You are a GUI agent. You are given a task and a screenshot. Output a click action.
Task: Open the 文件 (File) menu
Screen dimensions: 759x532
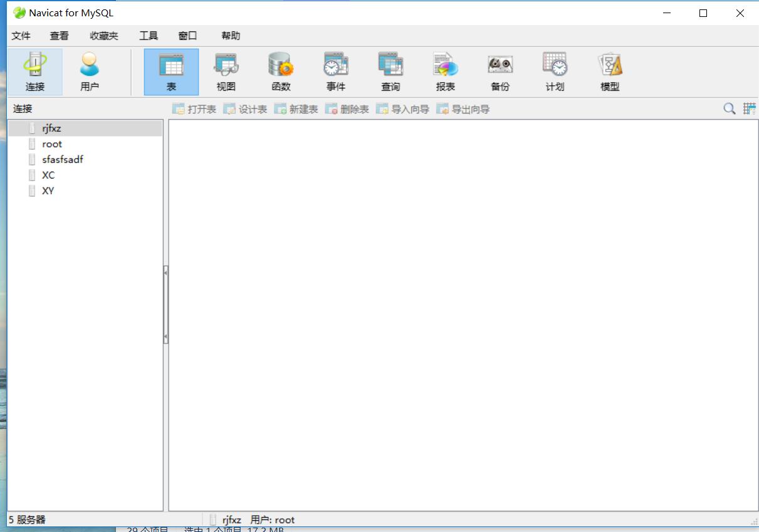[21, 36]
